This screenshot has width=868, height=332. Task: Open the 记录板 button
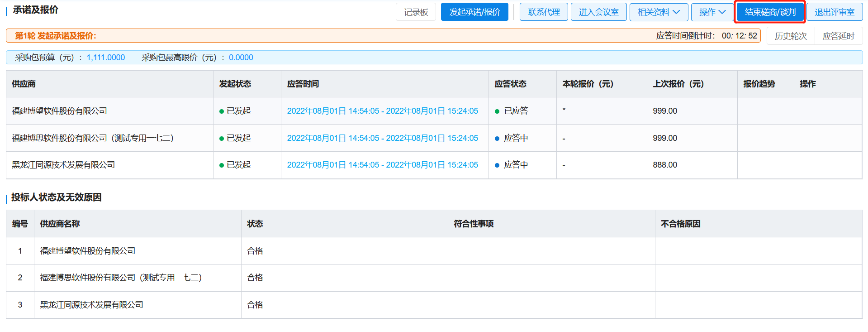416,12
